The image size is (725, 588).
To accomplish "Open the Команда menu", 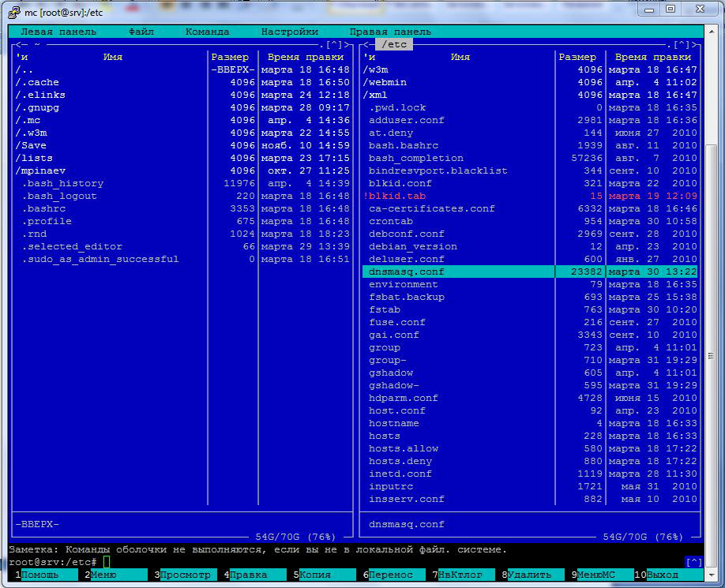I will (x=207, y=32).
